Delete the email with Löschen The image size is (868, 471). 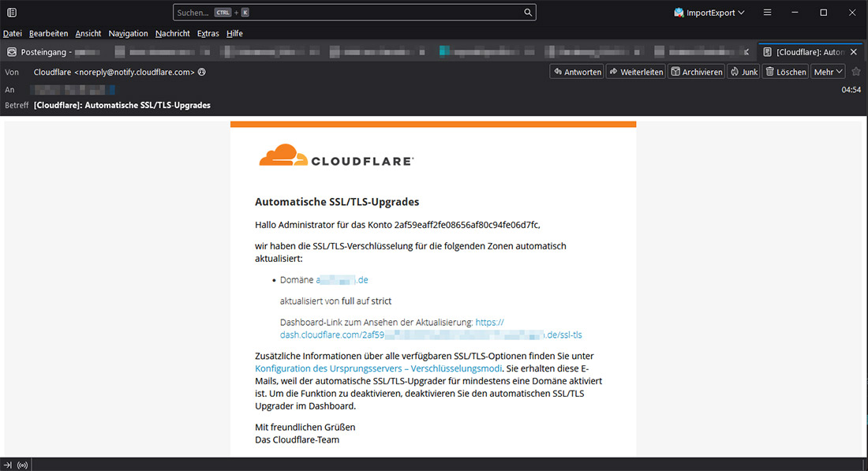785,72
